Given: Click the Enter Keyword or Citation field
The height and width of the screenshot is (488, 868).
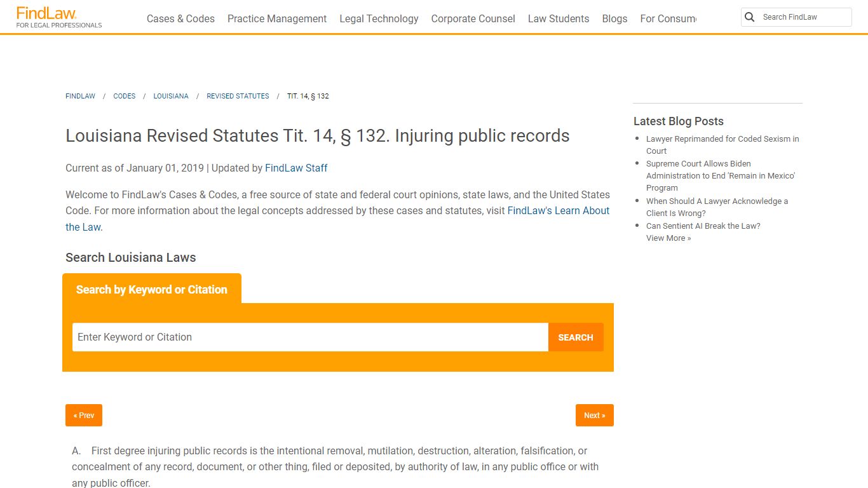Looking at the screenshot, I should coord(310,337).
